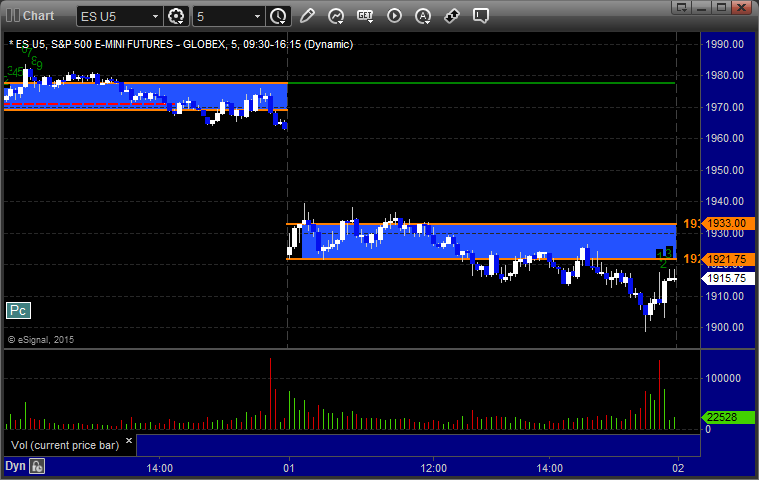The width and height of the screenshot is (759, 480).
Task: Open the studies chart-line menu
Action: click(x=336, y=16)
